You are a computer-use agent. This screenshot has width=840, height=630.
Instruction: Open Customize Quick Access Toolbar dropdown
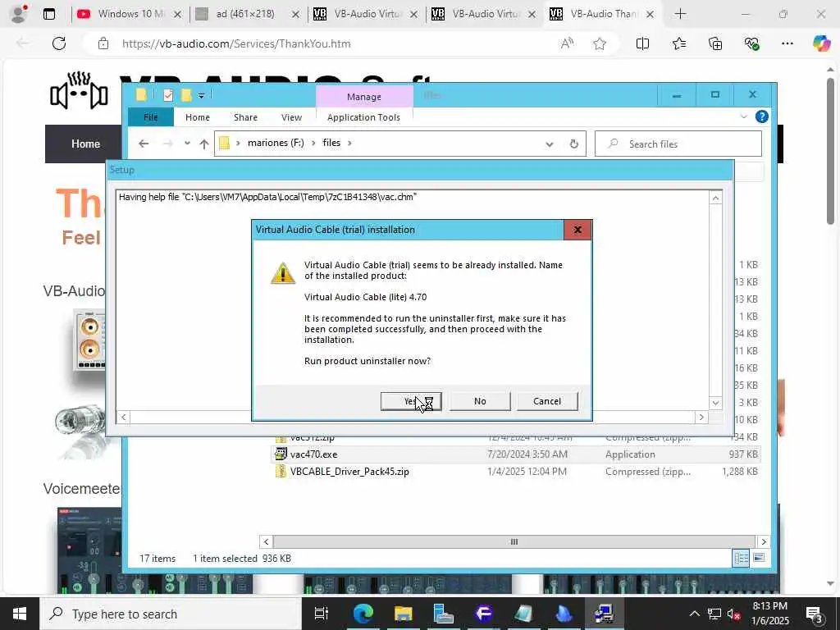pos(202,96)
